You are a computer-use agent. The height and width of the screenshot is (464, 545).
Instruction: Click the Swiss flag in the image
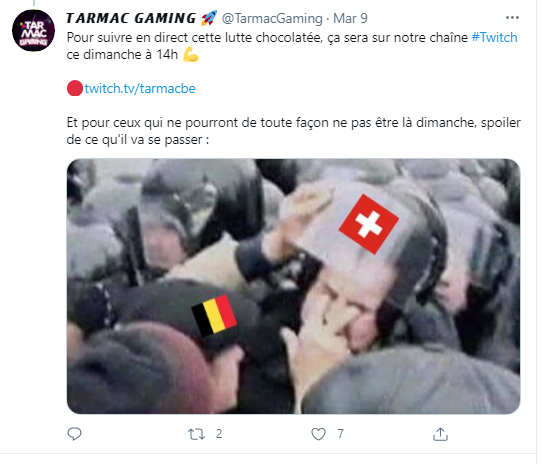pyautogui.click(x=368, y=224)
